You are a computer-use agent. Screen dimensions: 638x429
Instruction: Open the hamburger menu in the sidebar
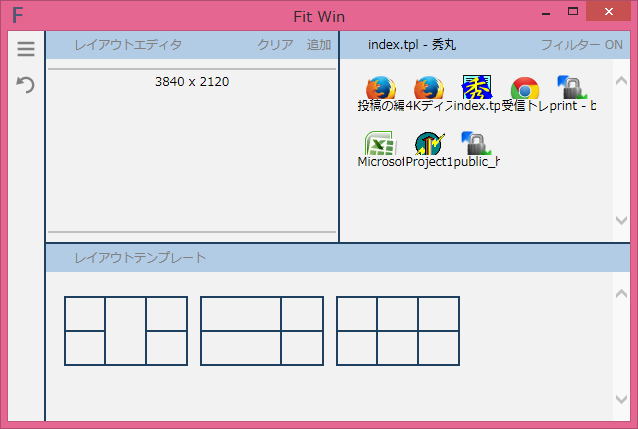(x=26, y=50)
